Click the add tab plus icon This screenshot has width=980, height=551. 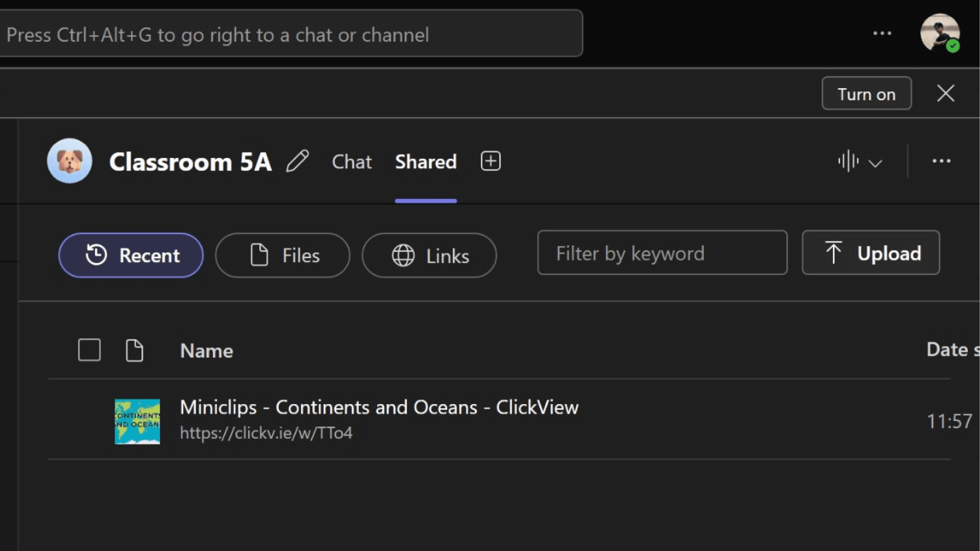click(x=490, y=161)
